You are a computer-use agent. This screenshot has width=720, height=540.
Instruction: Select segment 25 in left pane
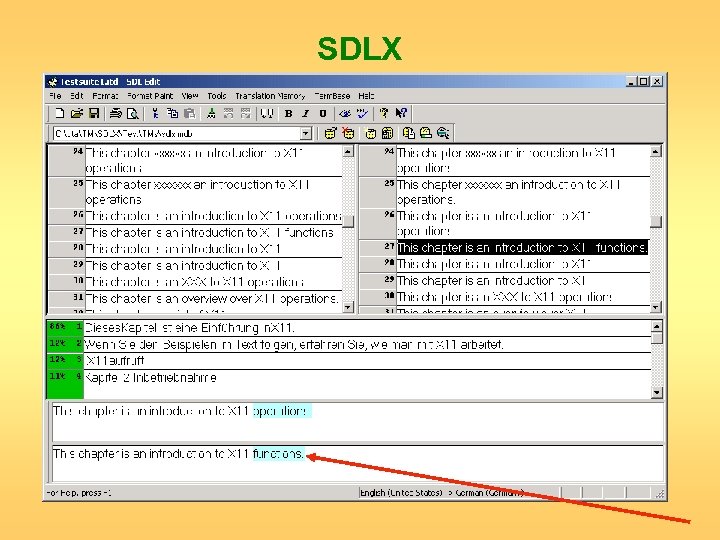pos(214,192)
